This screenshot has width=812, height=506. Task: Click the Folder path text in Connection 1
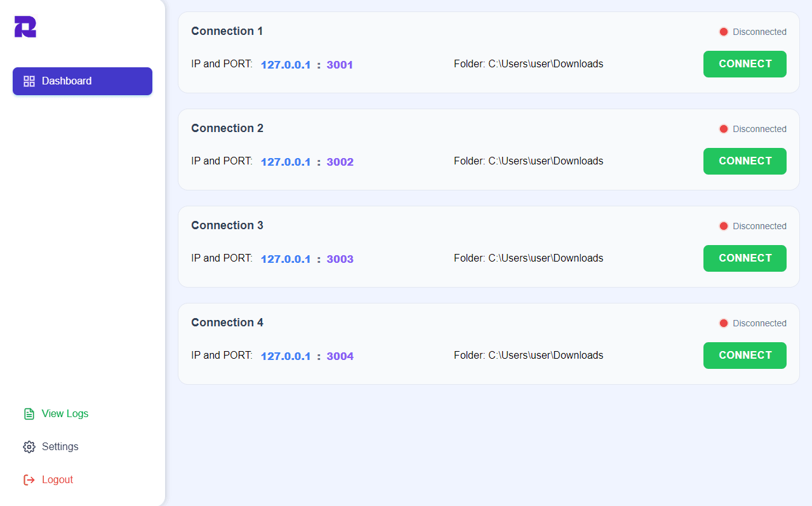[x=529, y=64]
